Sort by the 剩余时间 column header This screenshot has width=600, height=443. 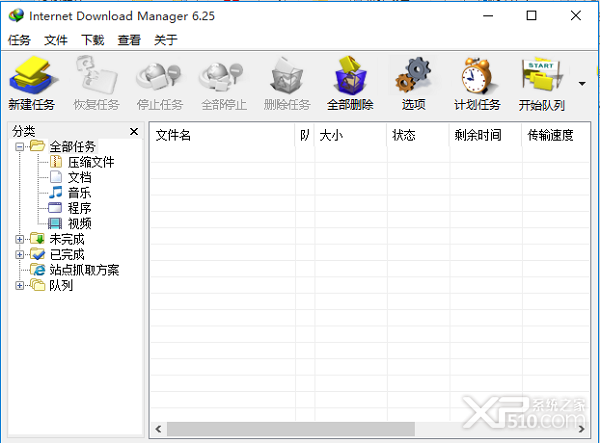pos(486,135)
